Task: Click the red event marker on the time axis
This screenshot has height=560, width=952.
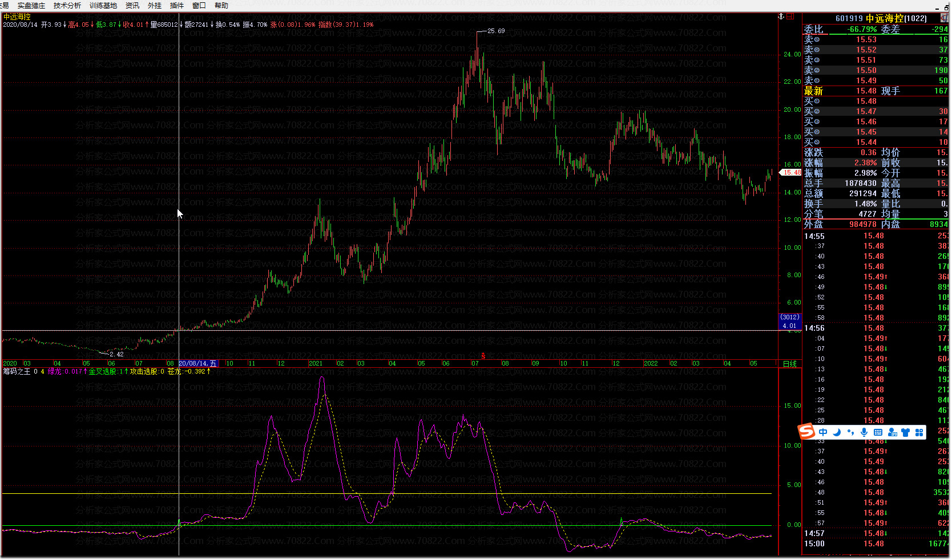Action: click(483, 356)
